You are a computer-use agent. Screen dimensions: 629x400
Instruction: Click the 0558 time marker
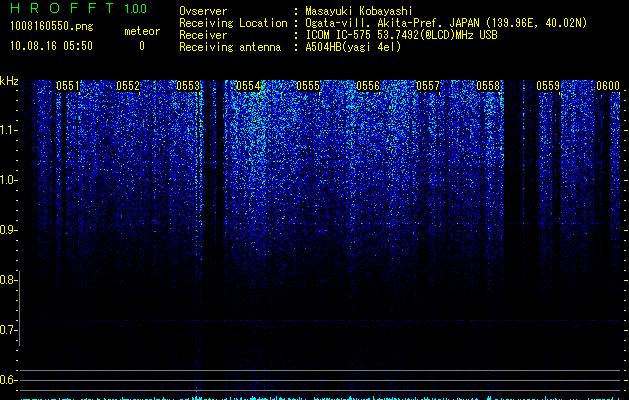point(488,86)
